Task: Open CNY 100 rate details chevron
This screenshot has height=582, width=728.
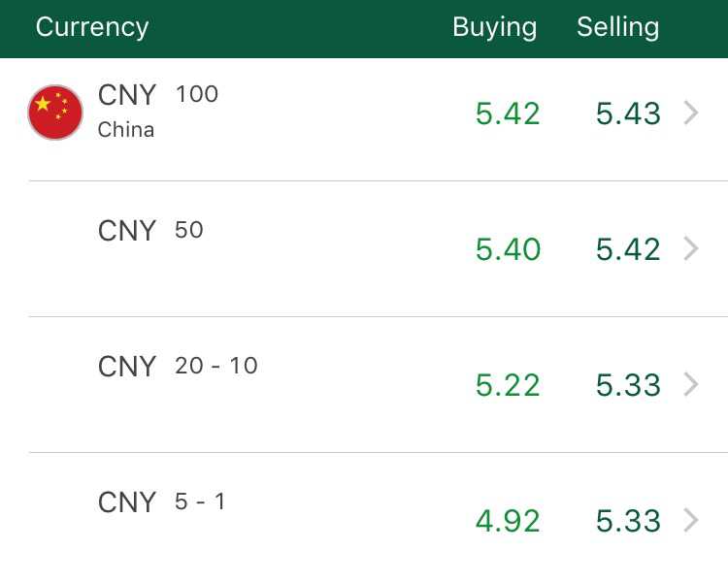Action: coord(691,113)
